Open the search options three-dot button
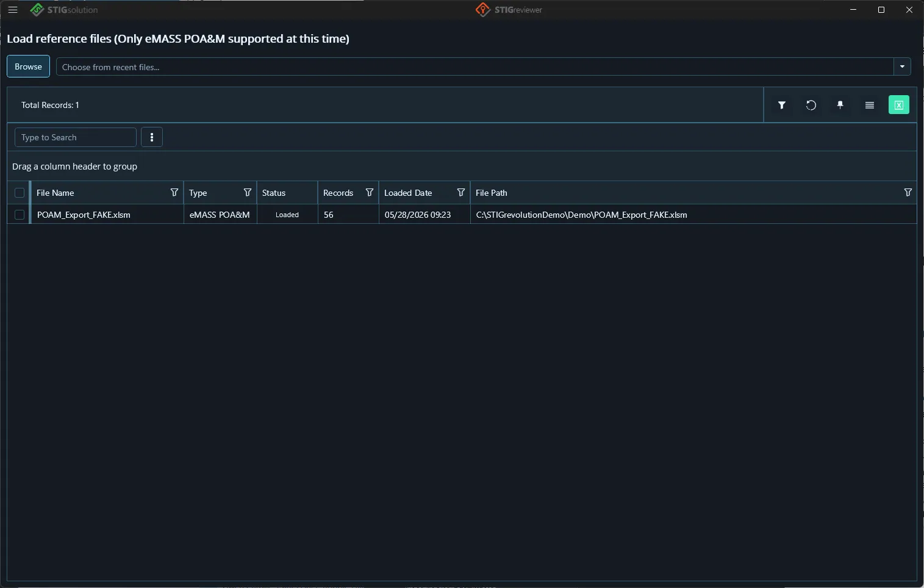This screenshot has width=924, height=588. [x=152, y=137]
